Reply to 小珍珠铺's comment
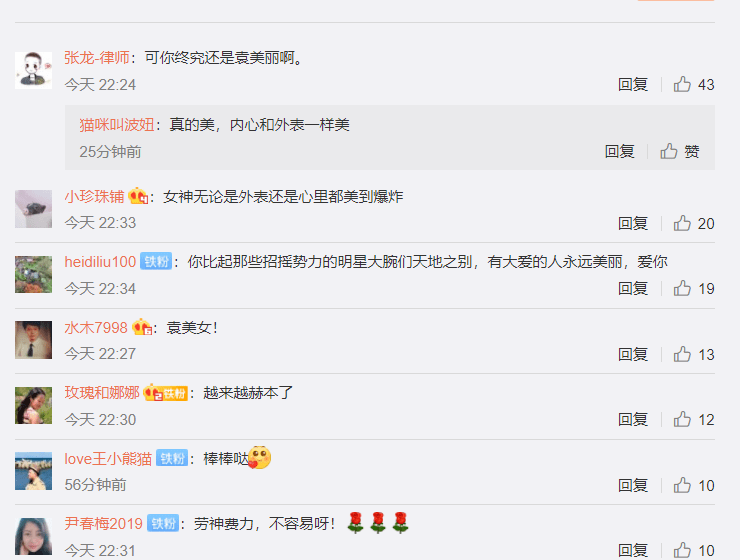Image resolution: width=740 pixels, height=560 pixels. point(633,223)
